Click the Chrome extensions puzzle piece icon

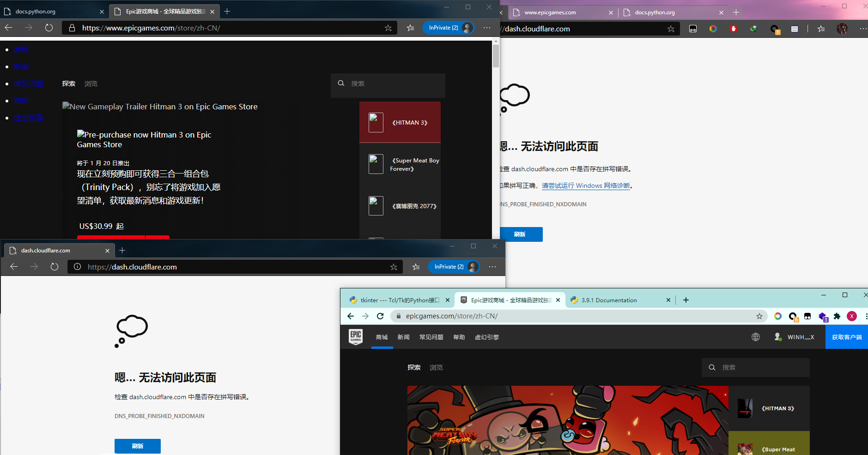pos(838,316)
